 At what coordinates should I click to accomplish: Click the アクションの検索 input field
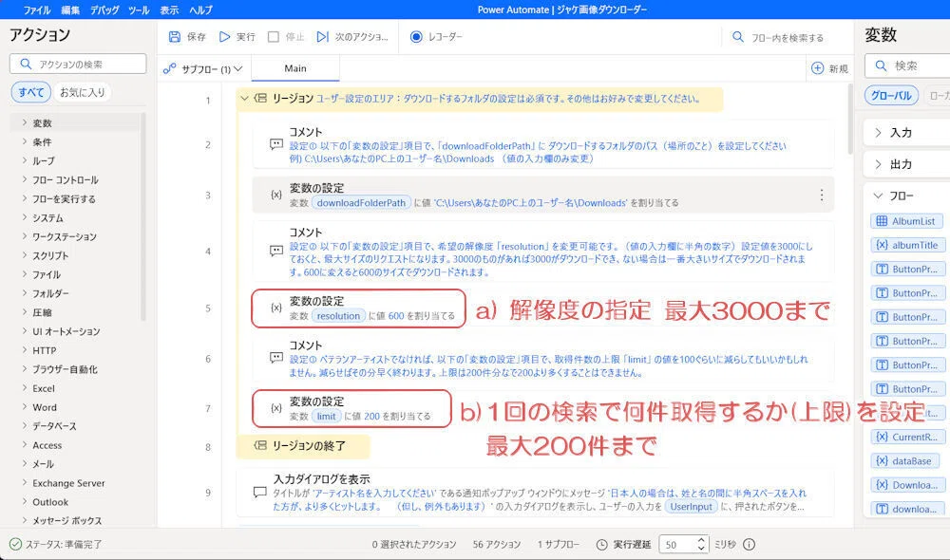tap(78, 64)
